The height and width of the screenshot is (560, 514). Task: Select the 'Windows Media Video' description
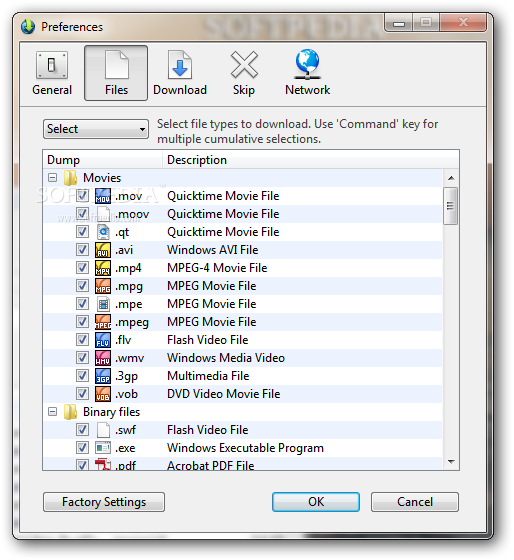point(226,358)
